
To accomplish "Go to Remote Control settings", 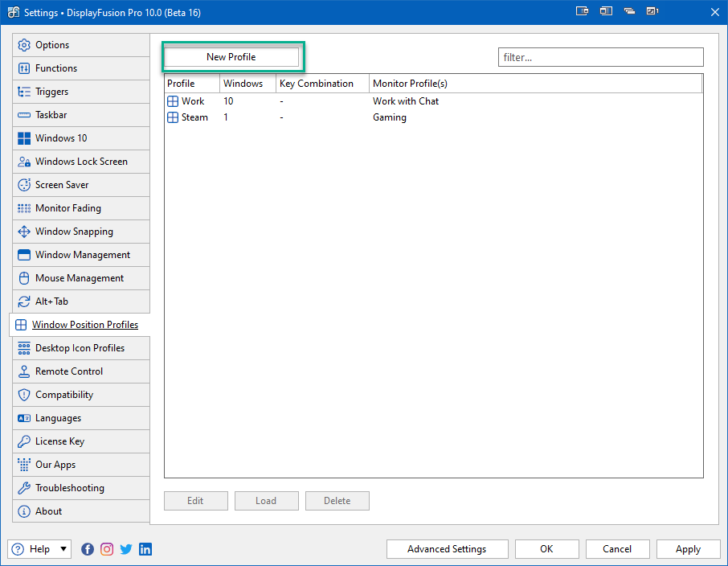I will click(x=81, y=371).
